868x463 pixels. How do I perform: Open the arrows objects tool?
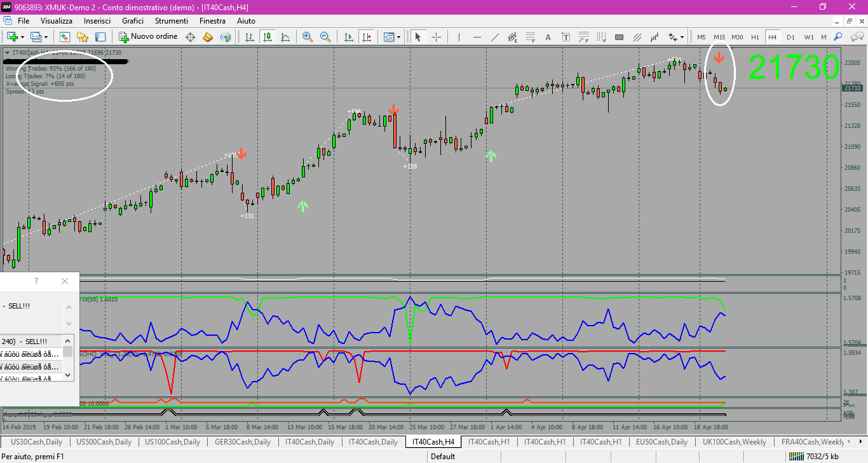[x=672, y=37]
